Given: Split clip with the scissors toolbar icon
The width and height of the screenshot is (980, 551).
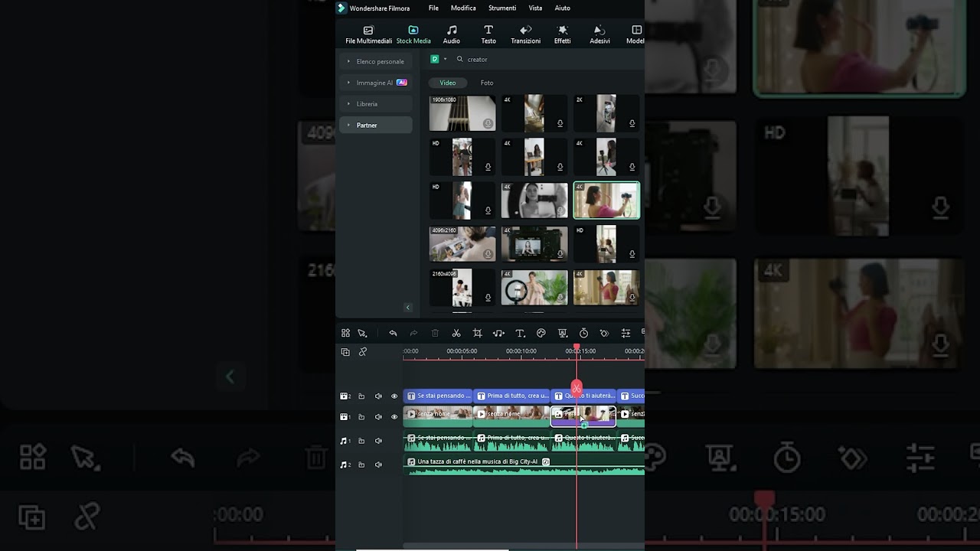Looking at the screenshot, I should 456,333.
